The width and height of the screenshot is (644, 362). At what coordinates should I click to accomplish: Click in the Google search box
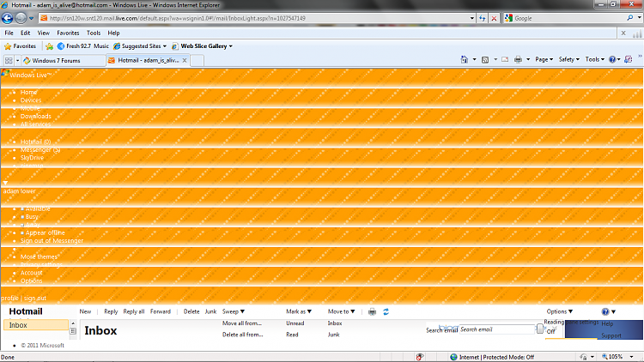[x=569, y=18]
